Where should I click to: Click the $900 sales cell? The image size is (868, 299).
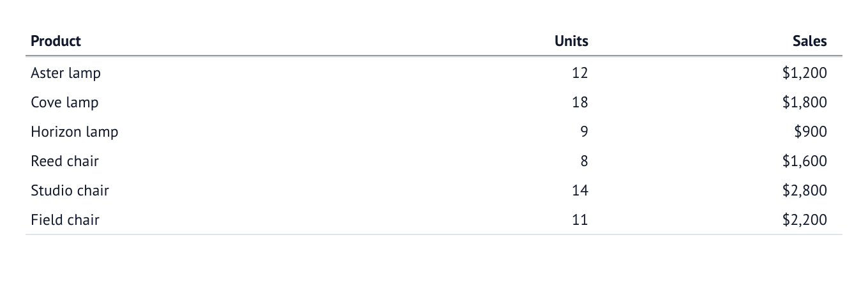coord(811,132)
